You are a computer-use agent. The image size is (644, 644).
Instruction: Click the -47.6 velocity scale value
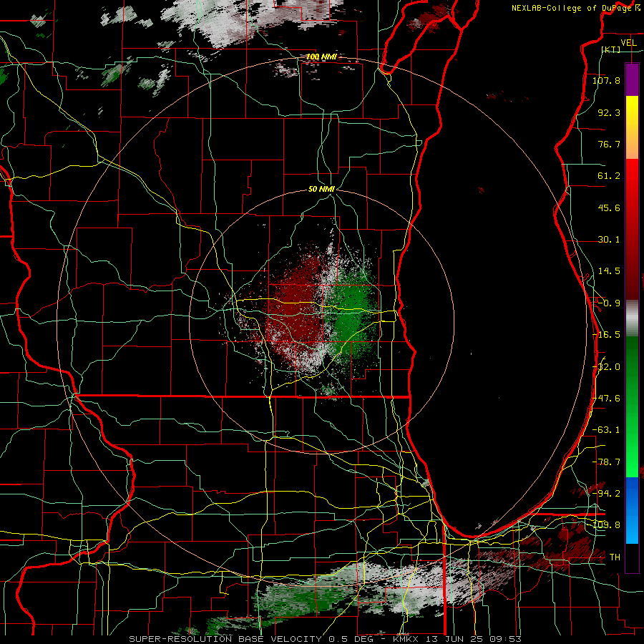point(606,399)
